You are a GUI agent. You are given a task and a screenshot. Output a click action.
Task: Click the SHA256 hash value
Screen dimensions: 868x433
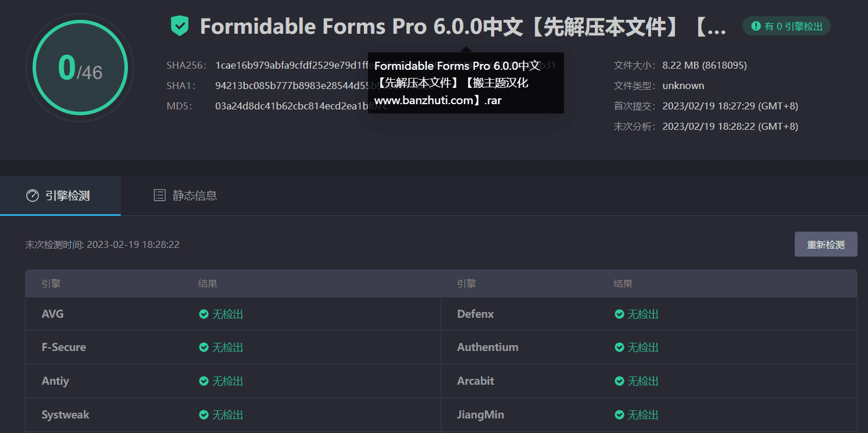click(x=385, y=65)
